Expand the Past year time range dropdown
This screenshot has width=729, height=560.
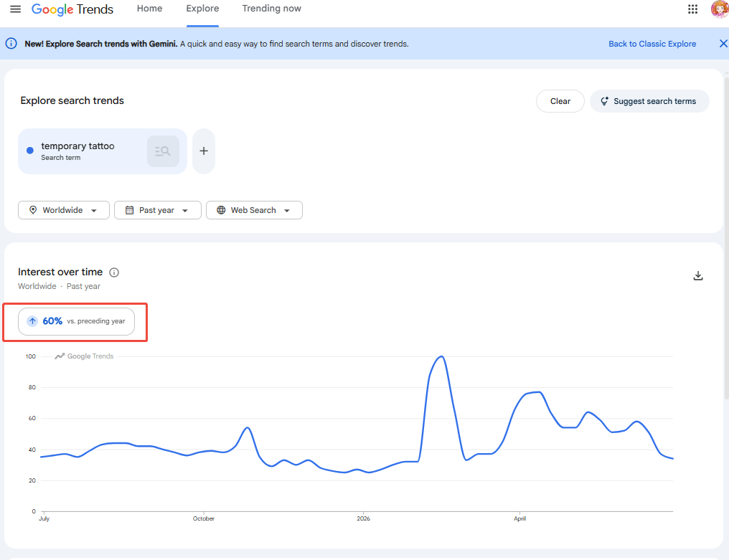(158, 210)
